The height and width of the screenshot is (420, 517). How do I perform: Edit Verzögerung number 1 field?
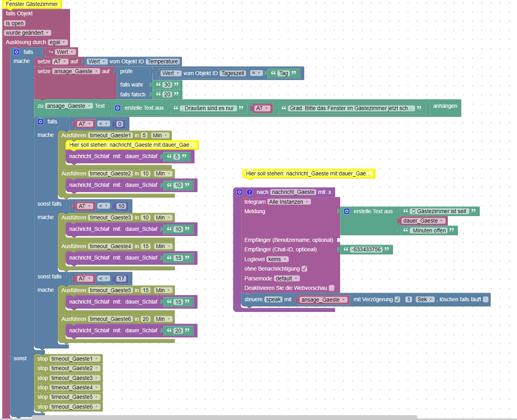pyautogui.click(x=409, y=299)
